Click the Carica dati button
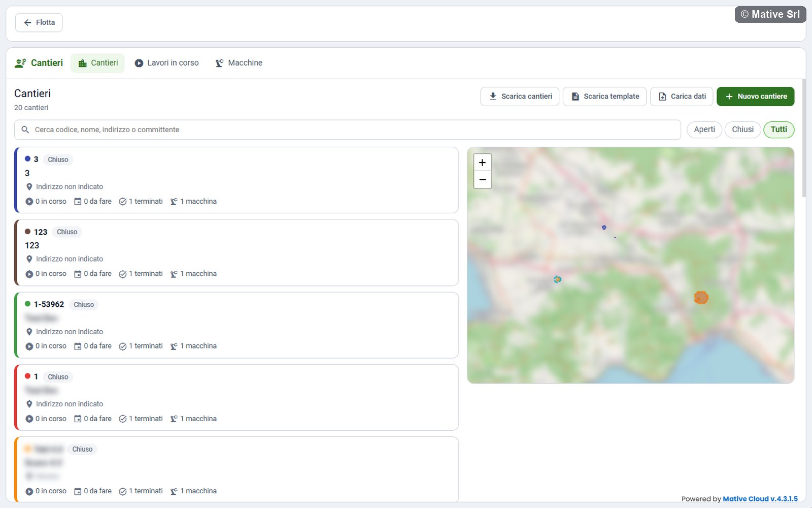Screen dimensions: 812x508 pyautogui.click(x=682, y=97)
